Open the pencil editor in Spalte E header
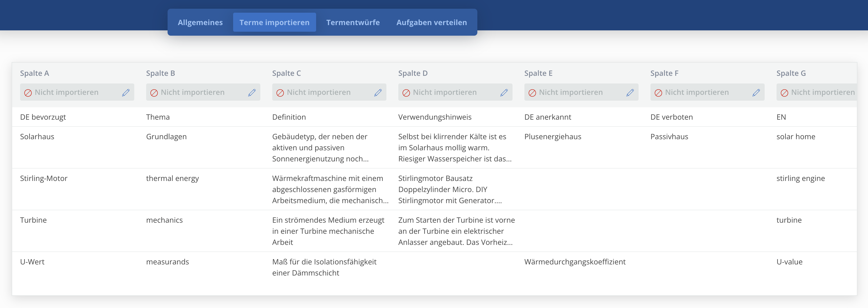868x308 pixels. 630,92
